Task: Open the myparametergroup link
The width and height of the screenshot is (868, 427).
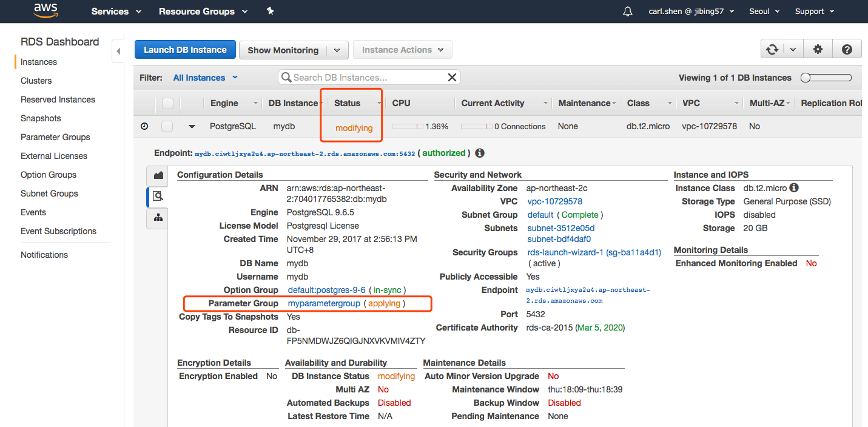Action: [324, 303]
